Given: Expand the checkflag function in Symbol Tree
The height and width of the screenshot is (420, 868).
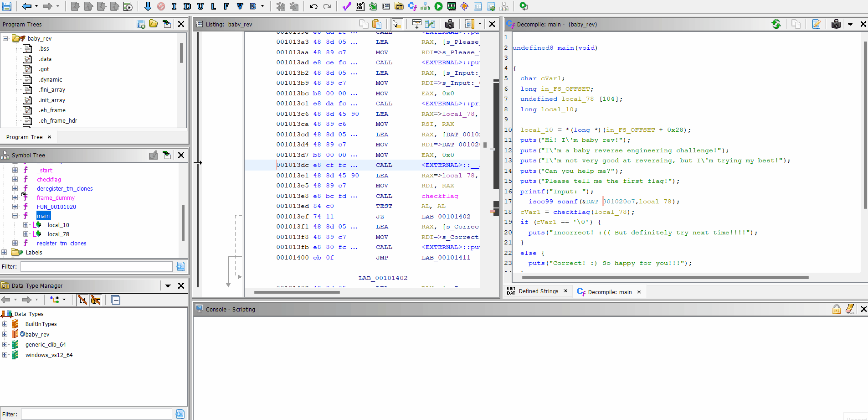Looking at the screenshot, I should click(x=15, y=179).
